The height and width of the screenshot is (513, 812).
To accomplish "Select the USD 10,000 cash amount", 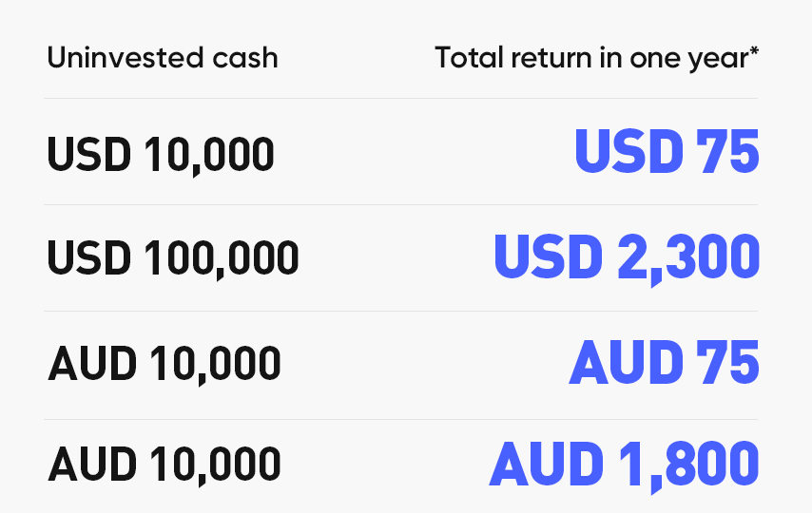I will click(x=161, y=154).
